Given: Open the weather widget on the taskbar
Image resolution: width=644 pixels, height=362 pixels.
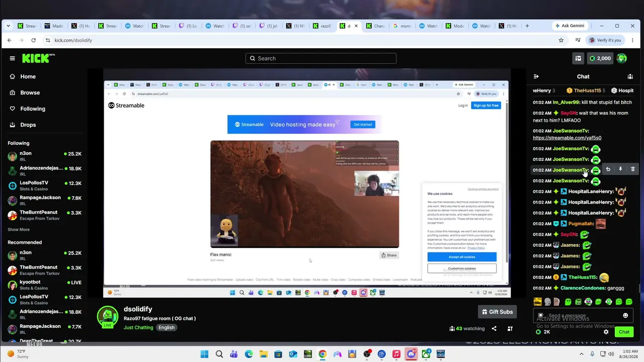Looking at the screenshot, I should pyautogui.click(x=18, y=354).
